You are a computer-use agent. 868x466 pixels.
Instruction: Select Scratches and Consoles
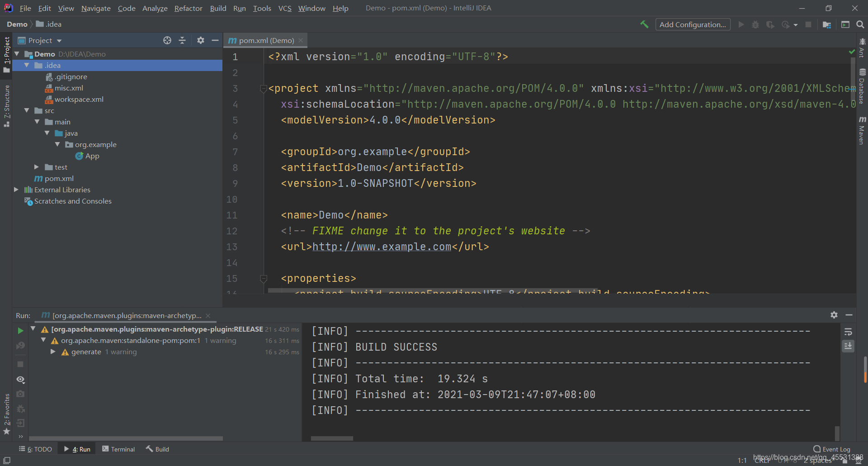(68, 201)
